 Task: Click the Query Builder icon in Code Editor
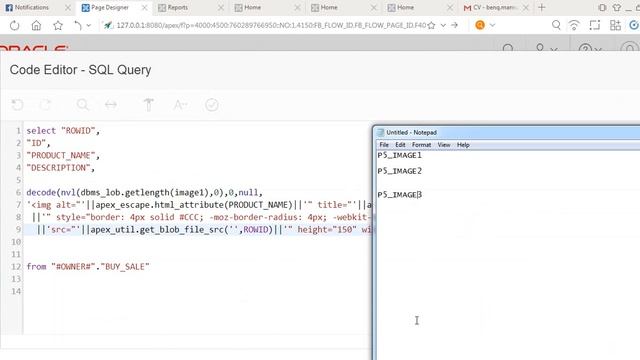pyautogui.click(x=149, y=105)
